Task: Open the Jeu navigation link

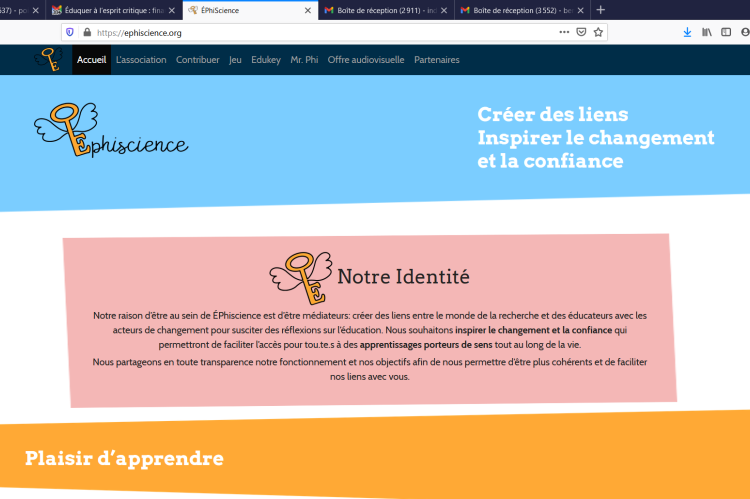Action: (x=235, y=60)
